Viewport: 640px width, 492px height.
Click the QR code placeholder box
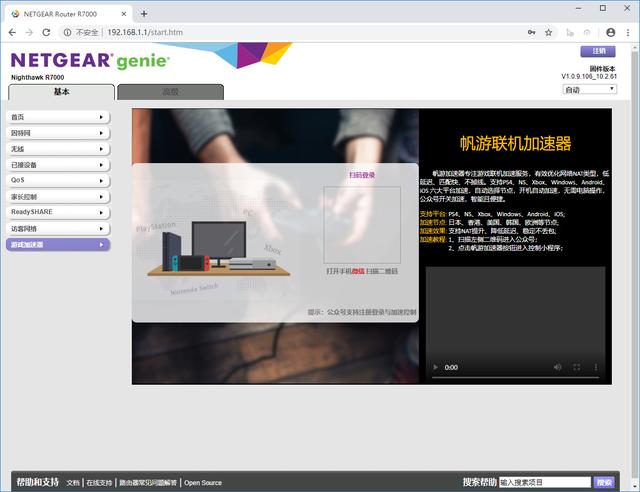click(x=362, y=225)
